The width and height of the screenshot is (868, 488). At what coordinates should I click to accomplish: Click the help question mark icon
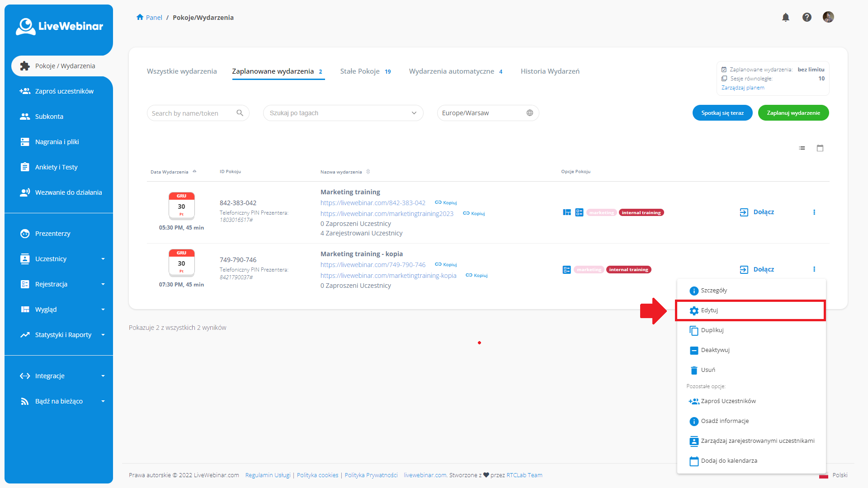pos(807,17)
